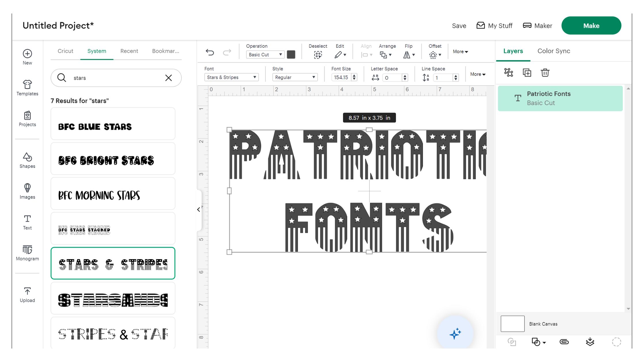Click the Monogram sidebar icon
The width and height of the screenshot is (644, 362).
[x=27, y=252]
